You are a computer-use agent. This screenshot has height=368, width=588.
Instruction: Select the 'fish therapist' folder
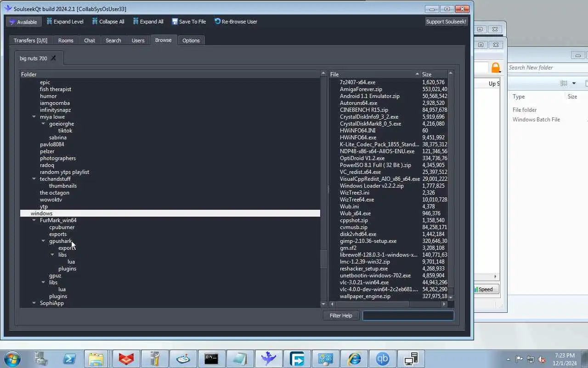tap(56, 89)
